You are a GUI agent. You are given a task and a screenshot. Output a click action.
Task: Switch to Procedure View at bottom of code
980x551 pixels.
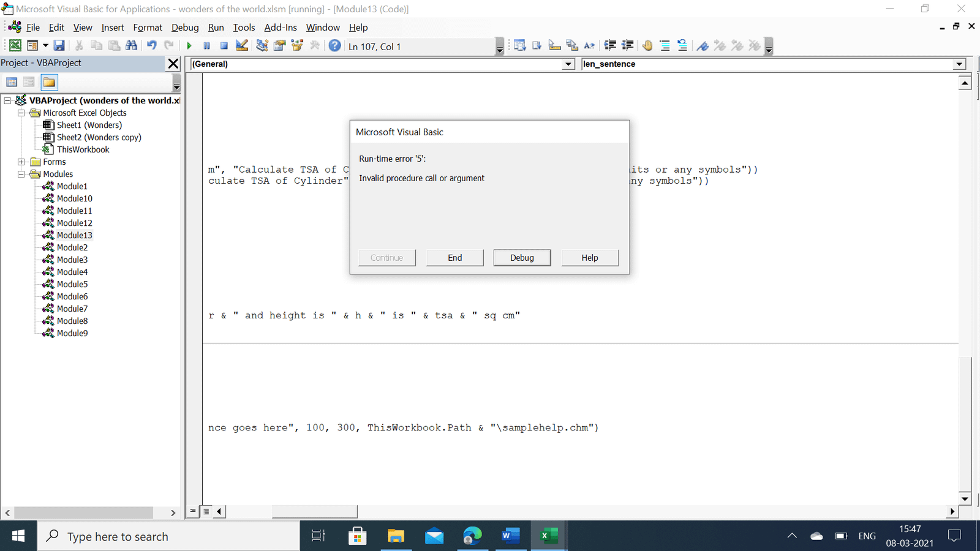click(x=193, y=511)
